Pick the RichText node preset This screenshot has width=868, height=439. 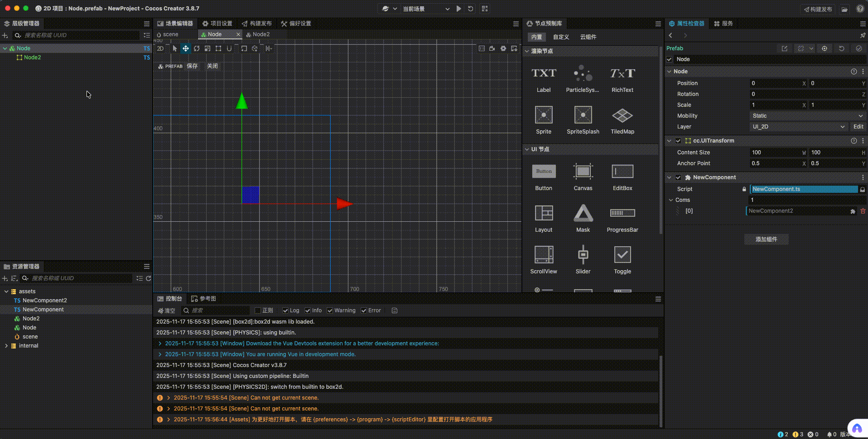[622, 80]
